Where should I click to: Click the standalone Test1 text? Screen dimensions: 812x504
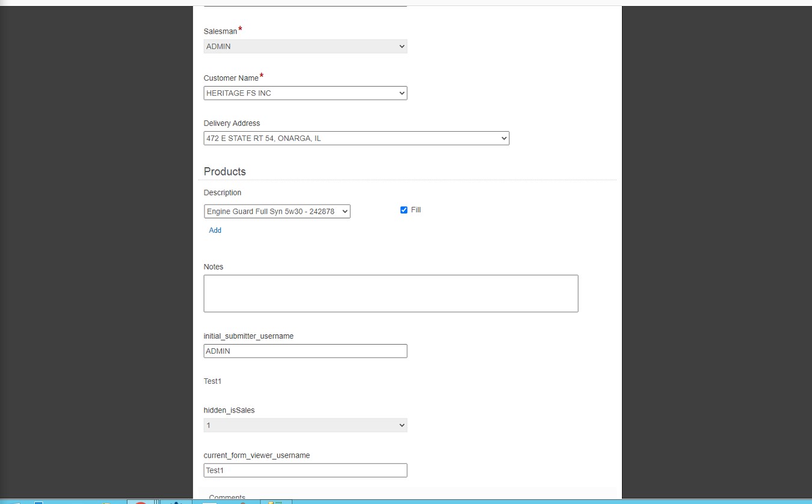(212, 381)
